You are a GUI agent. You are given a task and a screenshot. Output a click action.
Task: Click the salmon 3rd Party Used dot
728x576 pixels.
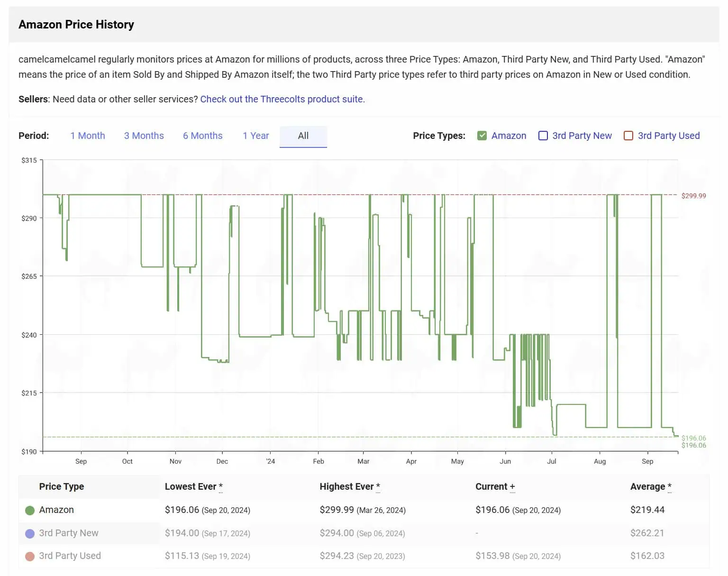pos(29,556)
